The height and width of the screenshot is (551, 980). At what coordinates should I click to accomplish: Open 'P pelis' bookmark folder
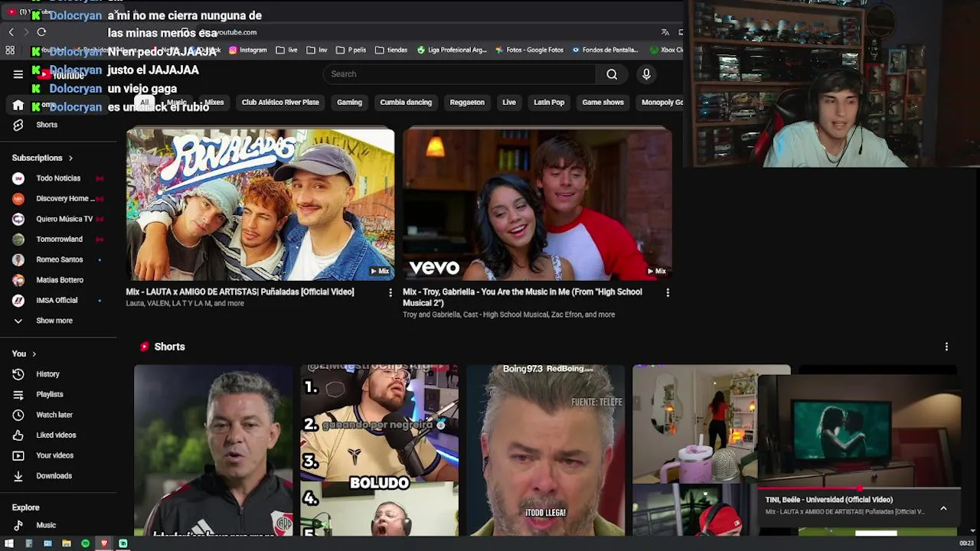pos(353,50)
